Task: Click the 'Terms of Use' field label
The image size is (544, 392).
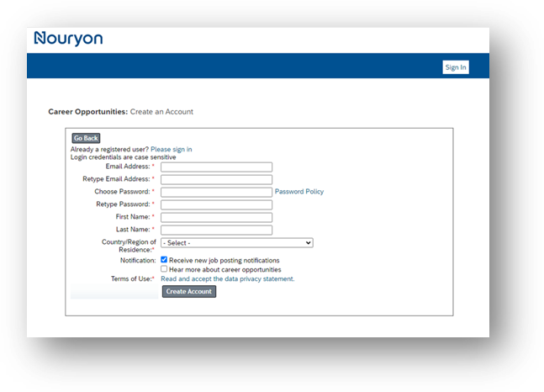Action: point(132,279)
